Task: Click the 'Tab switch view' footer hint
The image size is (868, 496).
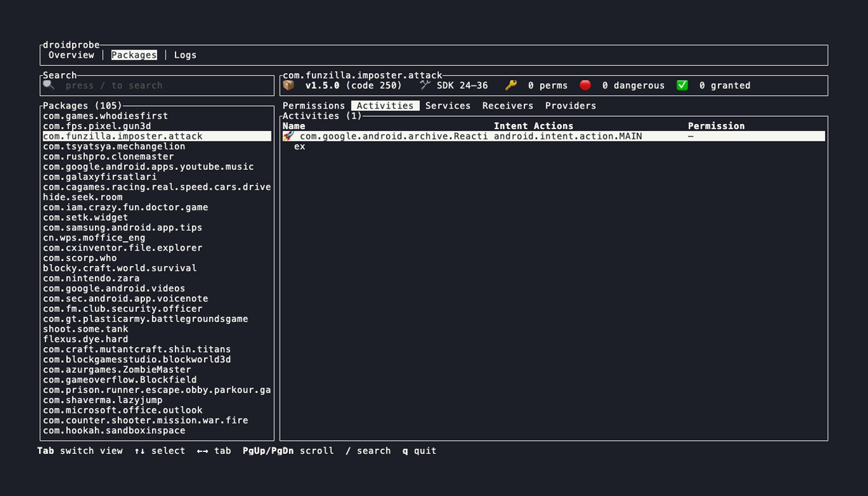Action: pos(80,451)
